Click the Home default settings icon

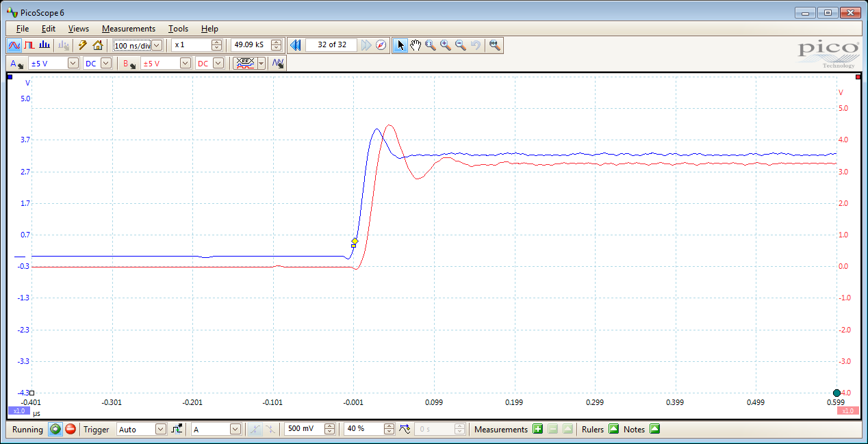pyautogui.click(x=98, y=44)
